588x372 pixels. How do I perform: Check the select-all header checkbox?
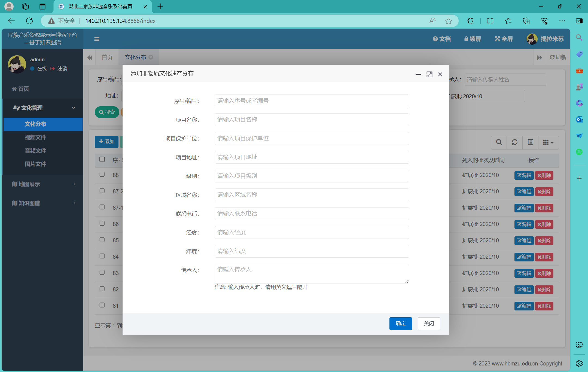(x=102, y=159)
